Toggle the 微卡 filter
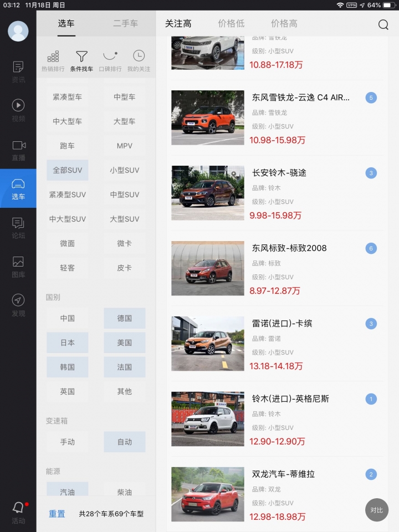The height and width of the screenshot is (532, 399). point(125,244)
